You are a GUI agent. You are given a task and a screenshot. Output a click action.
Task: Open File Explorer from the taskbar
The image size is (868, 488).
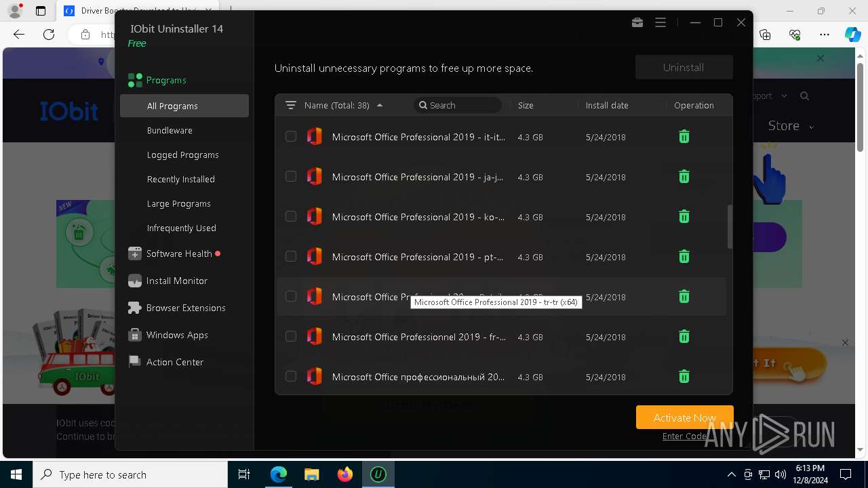(x=312, y=474)
